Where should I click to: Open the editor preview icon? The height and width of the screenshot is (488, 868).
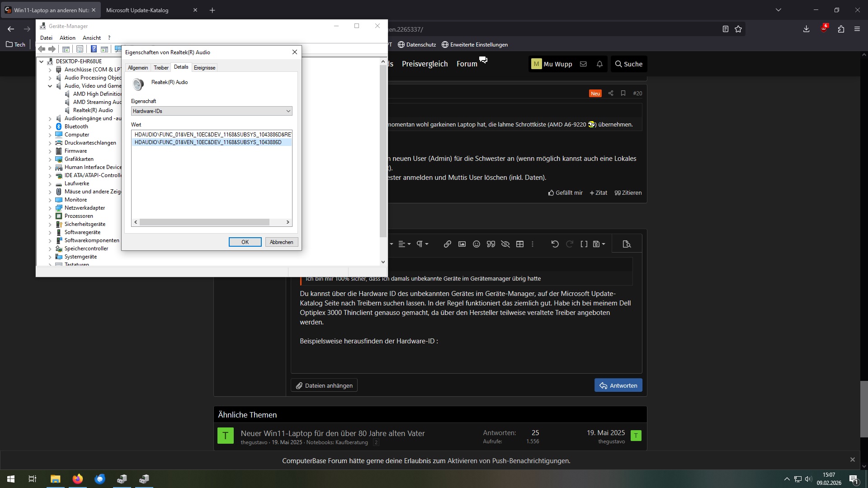(627, 244)
